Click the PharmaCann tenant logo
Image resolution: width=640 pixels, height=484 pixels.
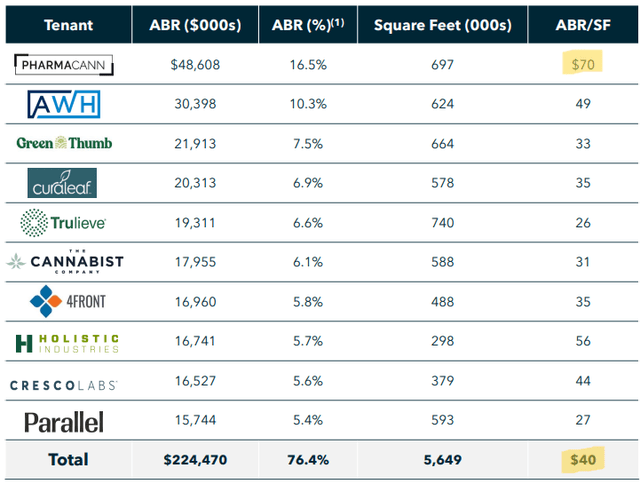[x=64, y=64]
